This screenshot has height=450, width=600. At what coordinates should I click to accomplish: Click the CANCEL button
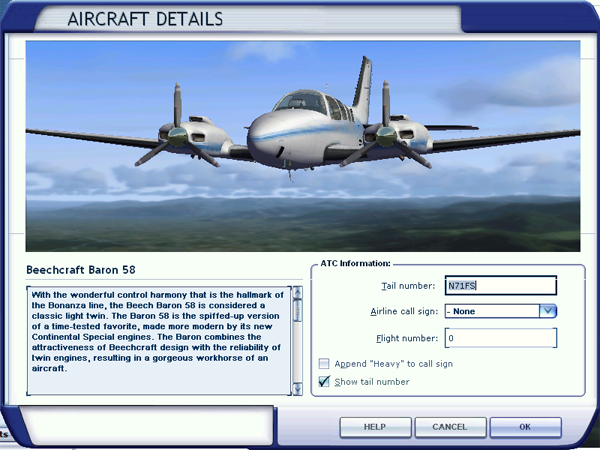click(x=450, y=427)
